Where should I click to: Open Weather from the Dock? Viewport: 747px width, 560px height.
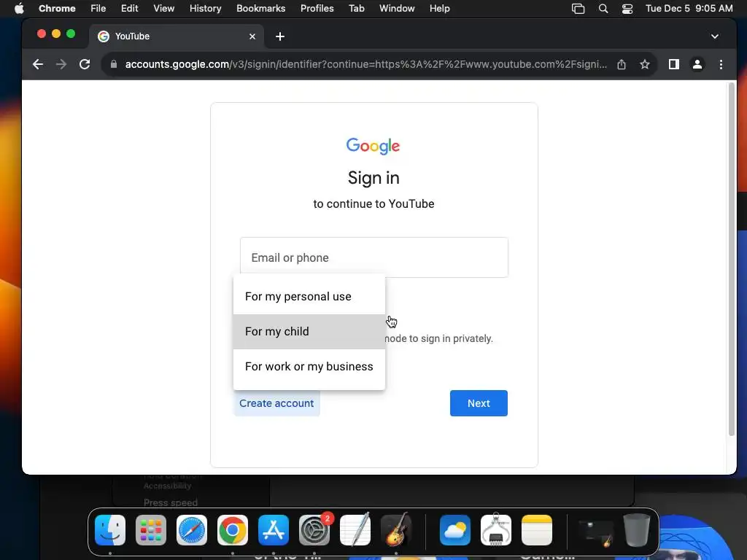(x=455, y=530)
